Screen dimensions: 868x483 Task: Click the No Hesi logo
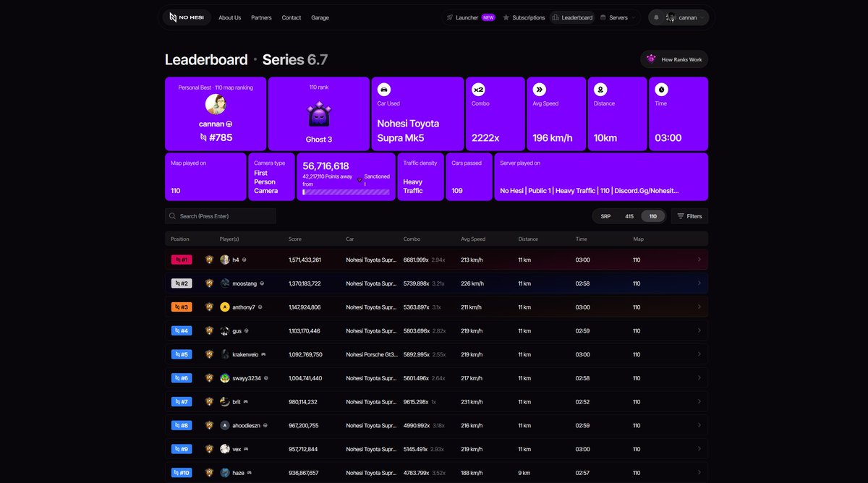pyautogui.click(x=187, y=17)
